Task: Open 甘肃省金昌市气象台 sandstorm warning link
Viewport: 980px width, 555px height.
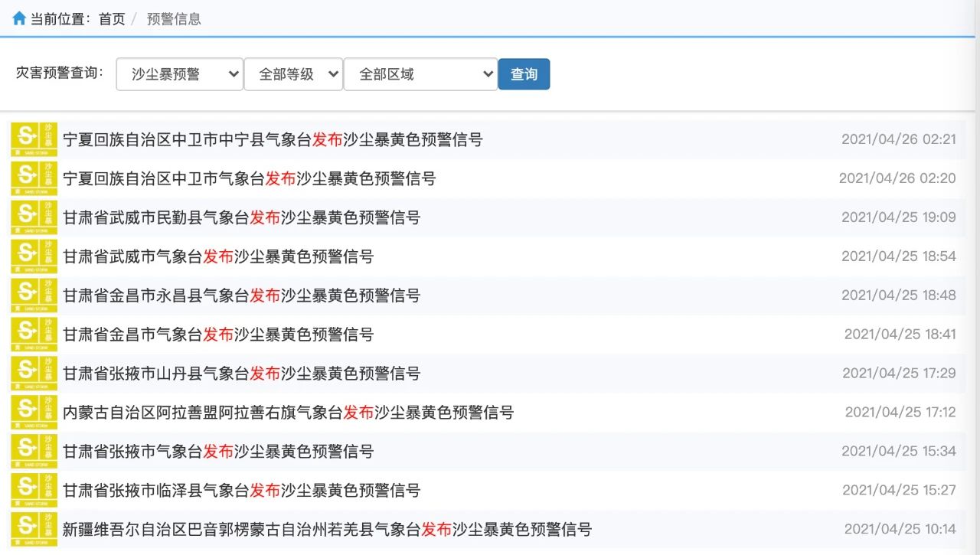Action: pyautogui.click(x=217, y=335)
